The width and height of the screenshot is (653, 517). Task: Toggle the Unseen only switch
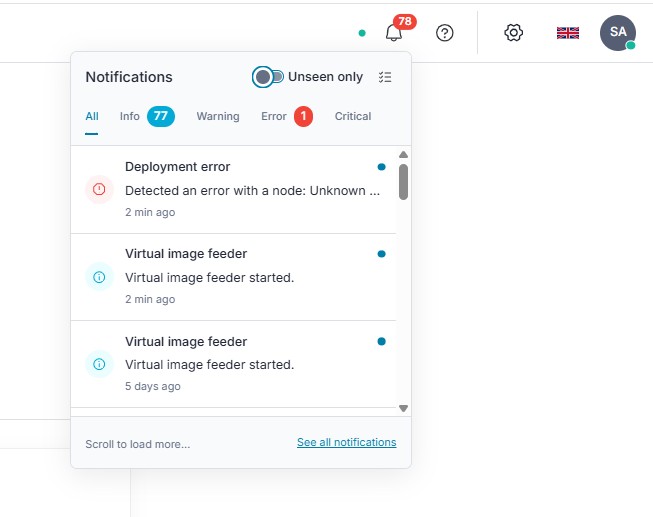[268, 77]
